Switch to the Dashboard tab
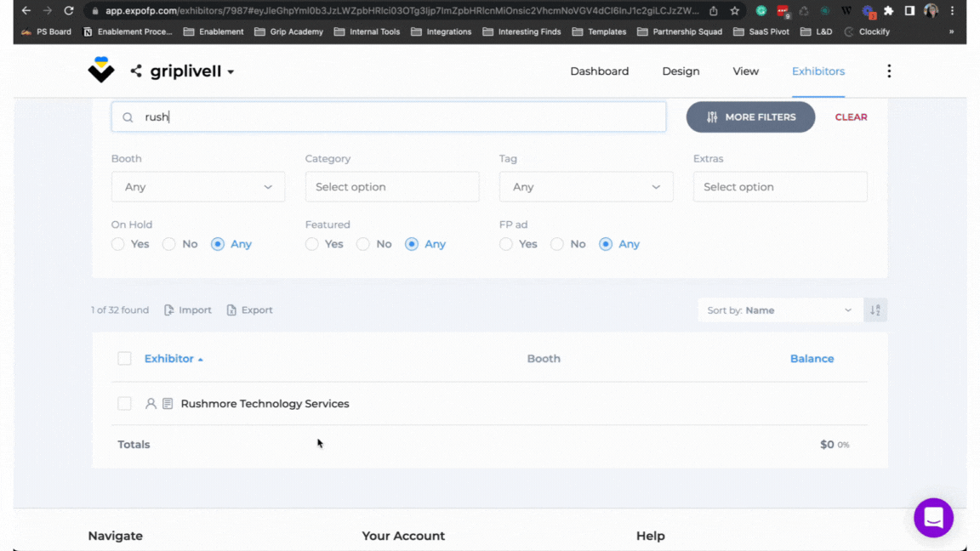Viewport: 980px width, 551px height. [x=599, y=71]
